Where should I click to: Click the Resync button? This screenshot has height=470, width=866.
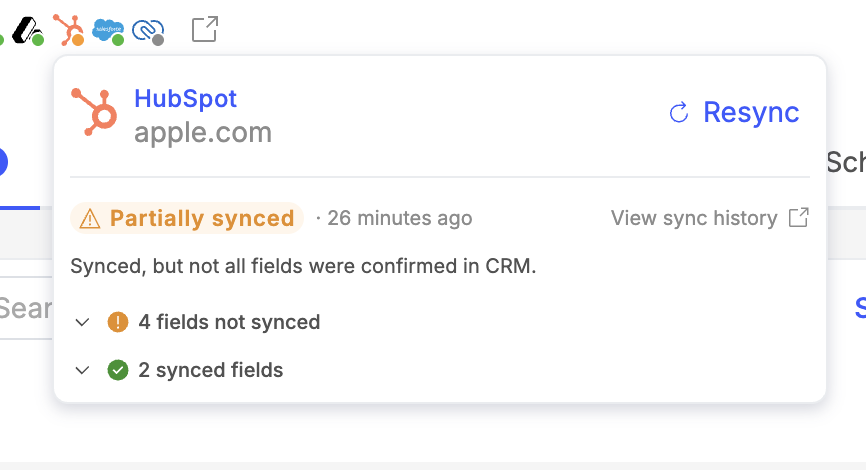(x=735, y=112)
